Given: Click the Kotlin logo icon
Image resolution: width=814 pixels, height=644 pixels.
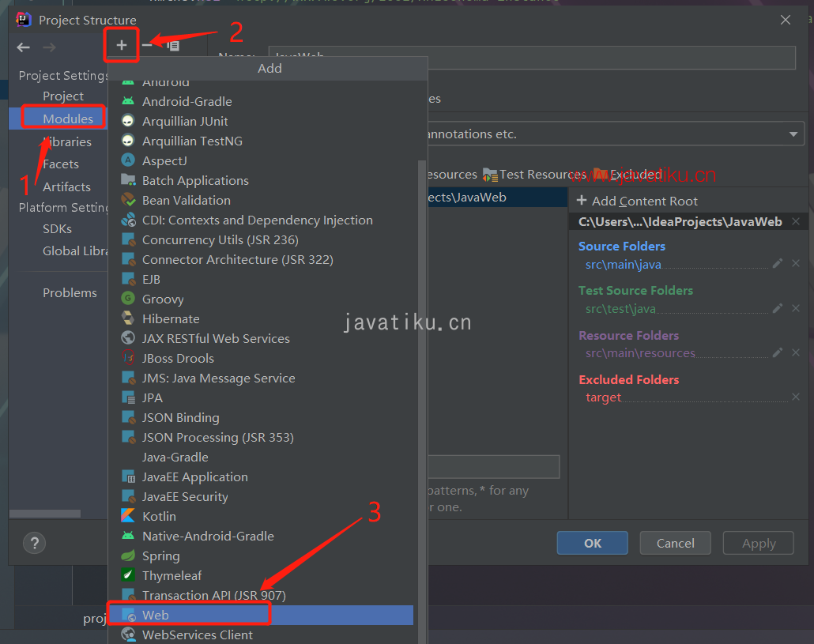Looking at the screenshot, I should (128, 516).
